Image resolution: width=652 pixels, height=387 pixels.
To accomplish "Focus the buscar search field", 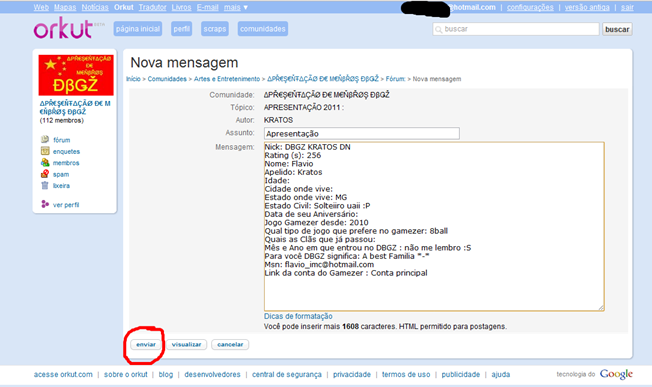I will [x=516, y=29].
